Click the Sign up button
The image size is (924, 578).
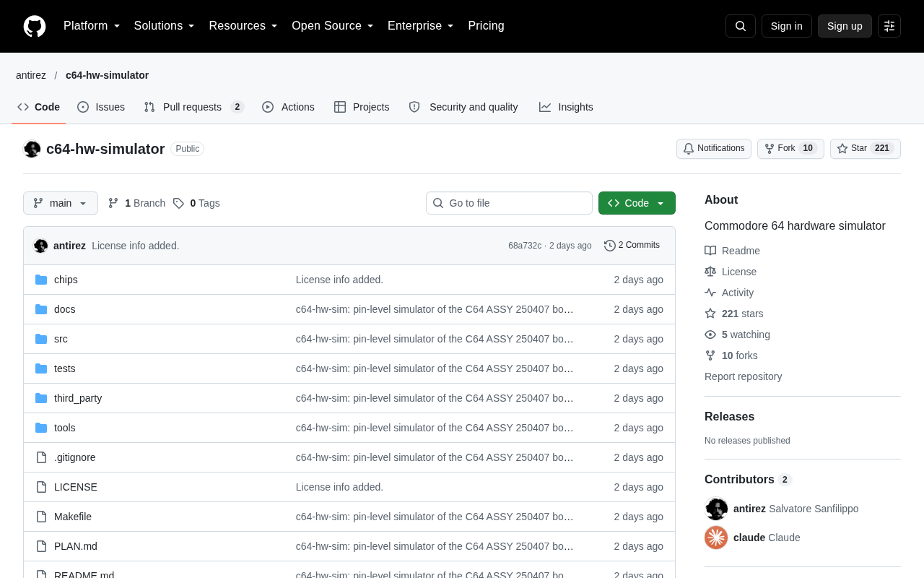pyautogui.click(x=845, y=26)
